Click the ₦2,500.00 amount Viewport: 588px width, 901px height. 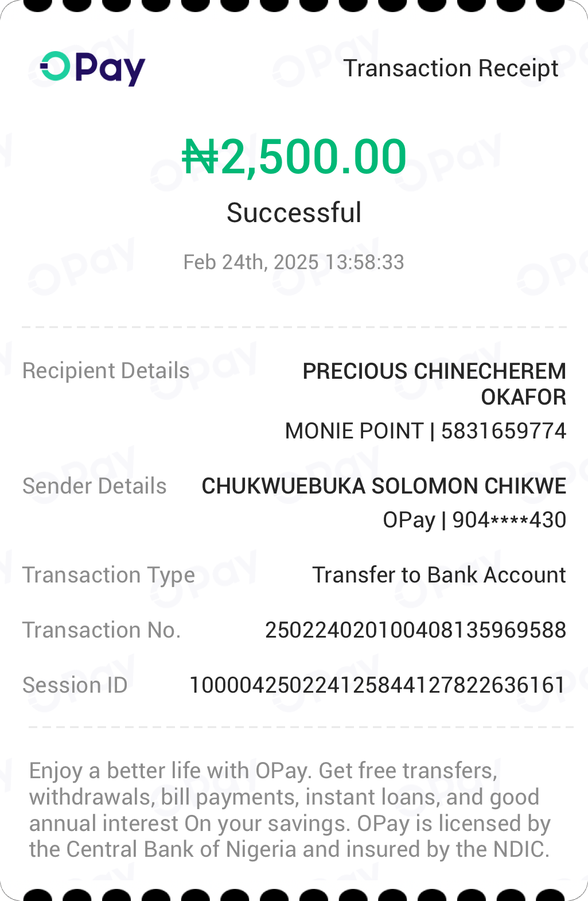point(294,157)
